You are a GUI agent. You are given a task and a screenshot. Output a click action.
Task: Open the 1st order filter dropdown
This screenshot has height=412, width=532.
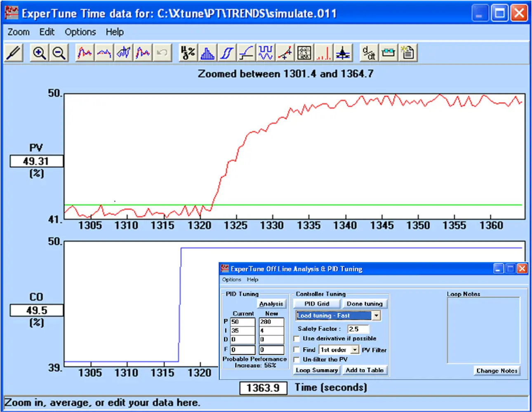coord(355,350)
